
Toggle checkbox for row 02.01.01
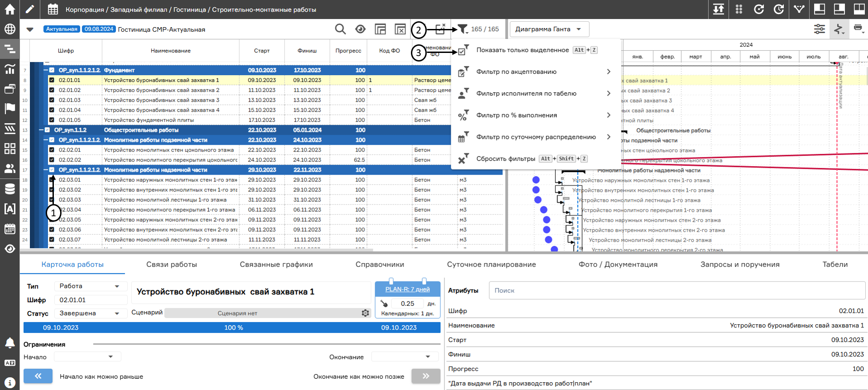point(52,80)
